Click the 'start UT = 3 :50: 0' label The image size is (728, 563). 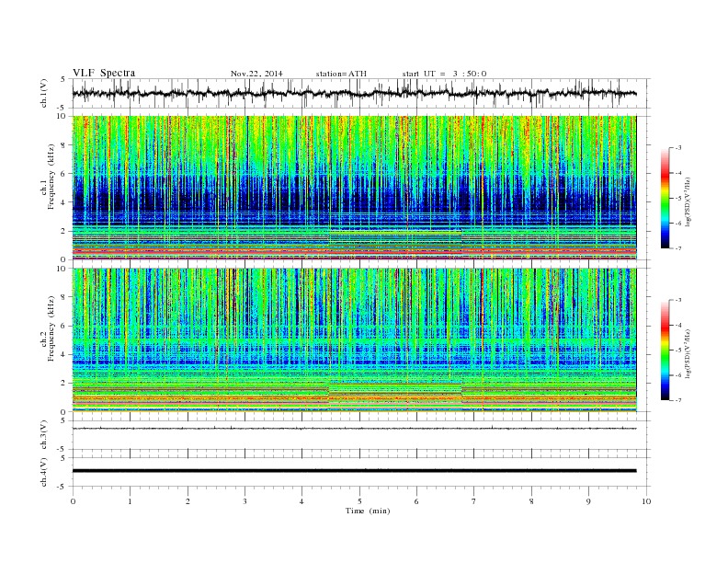[x=444, y=74]
